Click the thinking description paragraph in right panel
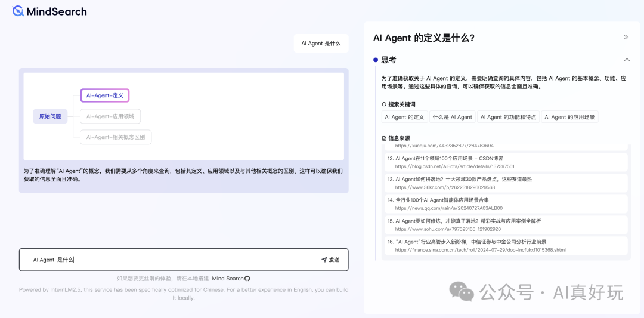 click(x=503, y=82)
